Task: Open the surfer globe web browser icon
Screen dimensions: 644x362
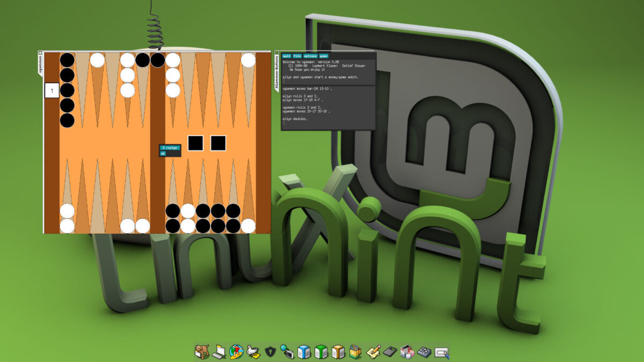Action: (x=236, y=352)
